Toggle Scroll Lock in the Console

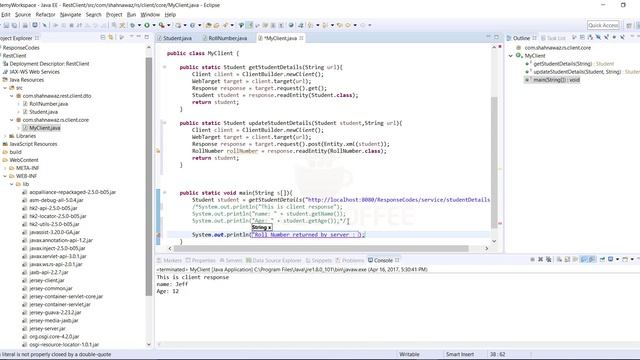tap(567, 260)
